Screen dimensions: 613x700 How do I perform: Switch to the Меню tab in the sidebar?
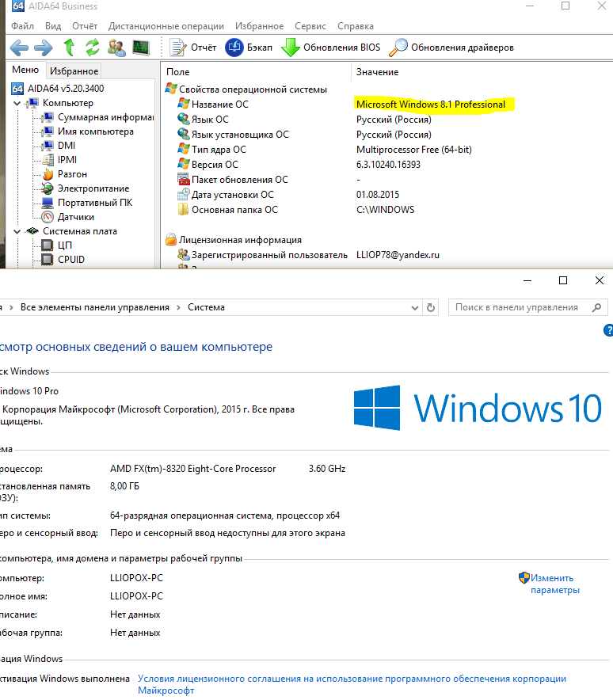[25, 70]
